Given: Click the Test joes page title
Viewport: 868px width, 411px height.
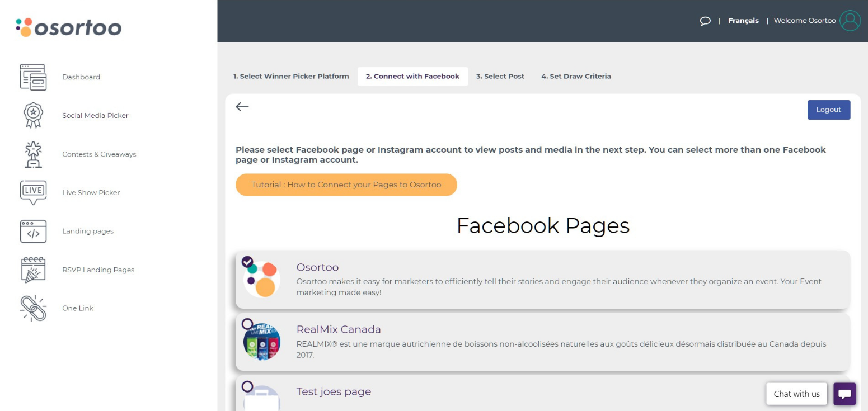Looking at the screenshot, I should pyautogui.click(x=334, y=391).
